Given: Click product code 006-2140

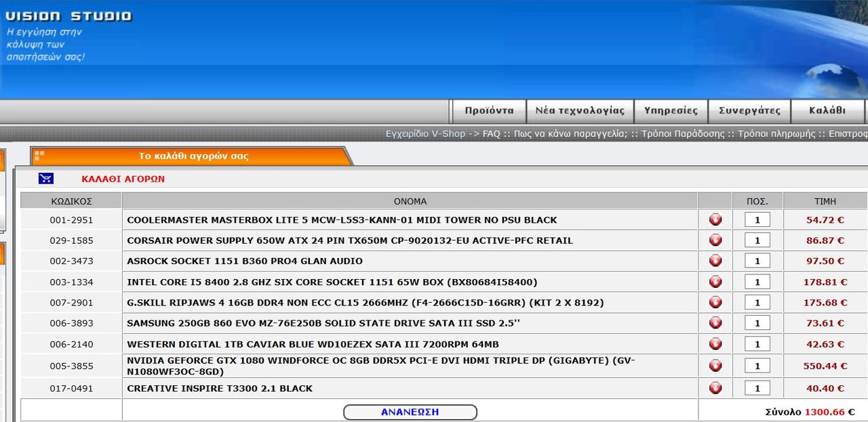Looking at the screenshot, I should point(71,344).
